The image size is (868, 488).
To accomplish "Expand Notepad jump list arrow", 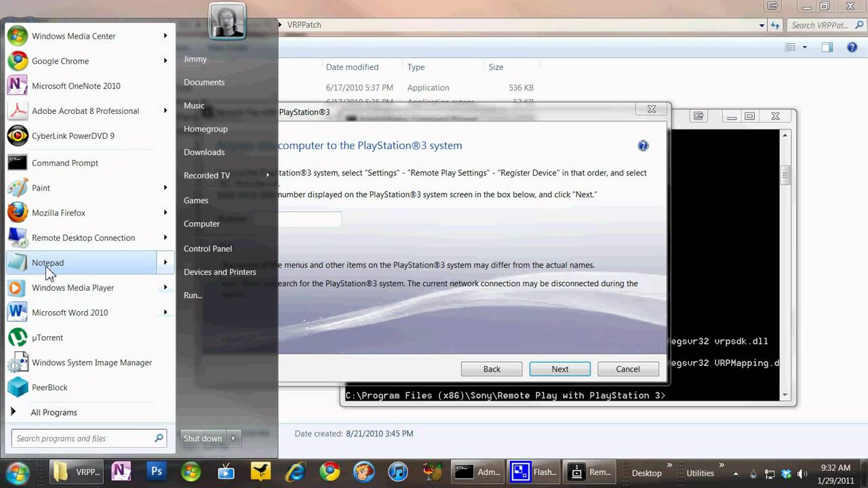I will pyautogui.click(x=165, y=262).
